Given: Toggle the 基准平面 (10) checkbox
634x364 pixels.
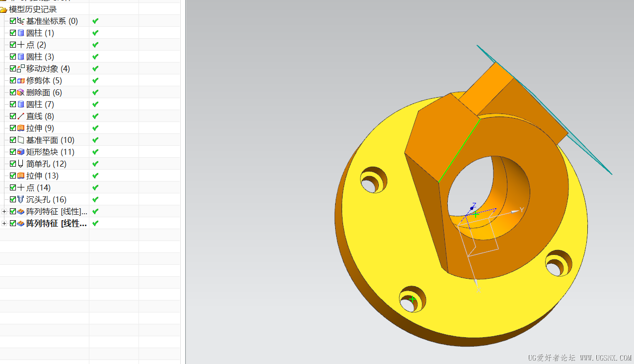Looking at the screenshot, I should tap(13, 140).
